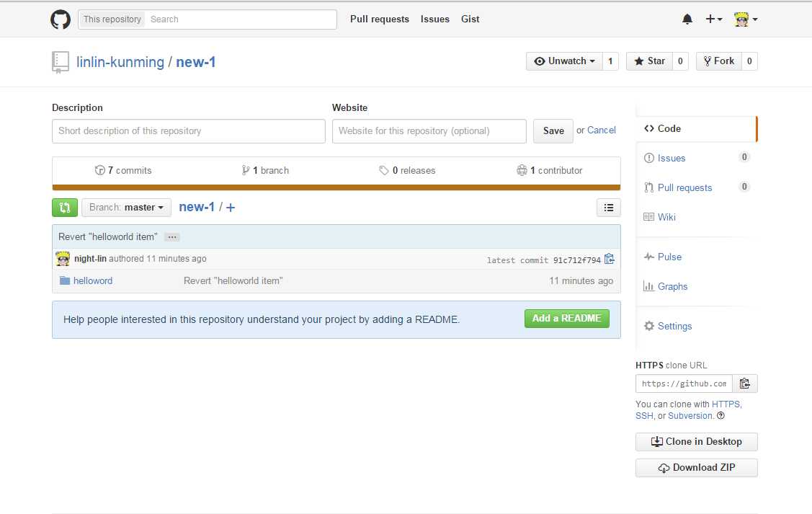
Task: Select the https://github.com clone URL field
Action: click(684, 384)
